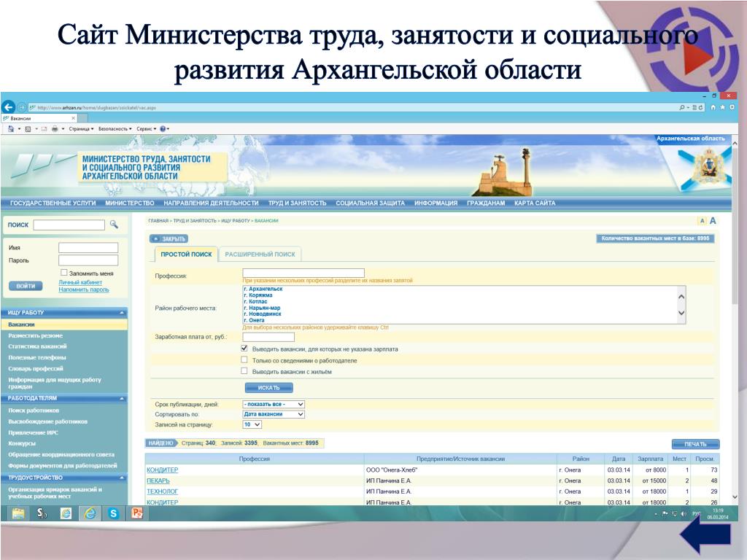Open File Explorer from the taskbar

click(18, 513)
